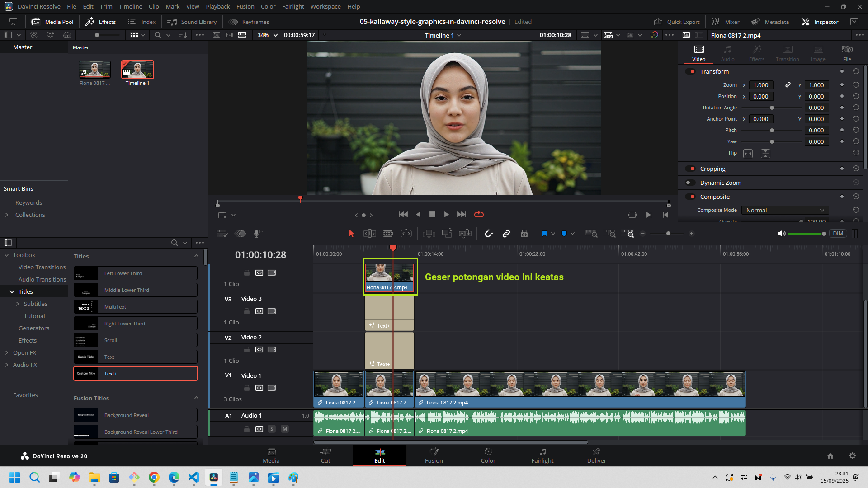Select the Blade edit mode tool
Image resolution: width=868 pixels, height=488 pixels.
388,234
